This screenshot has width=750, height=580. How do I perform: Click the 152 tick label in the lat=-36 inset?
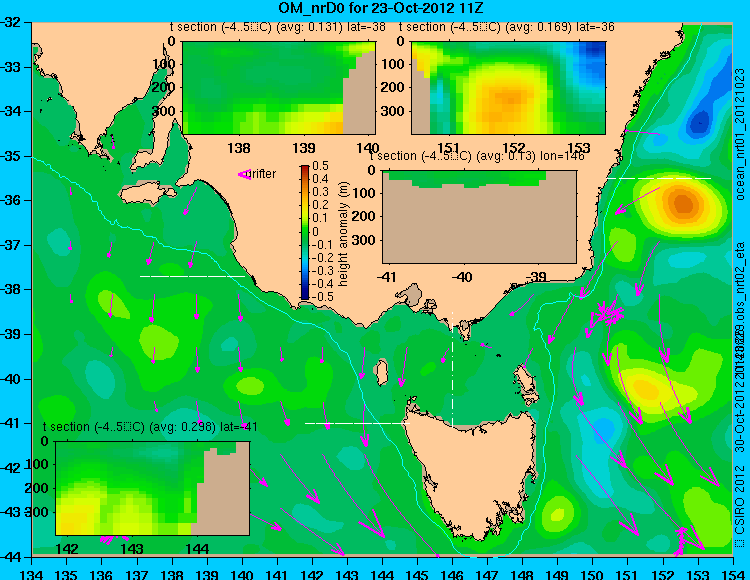click(514, 148)
